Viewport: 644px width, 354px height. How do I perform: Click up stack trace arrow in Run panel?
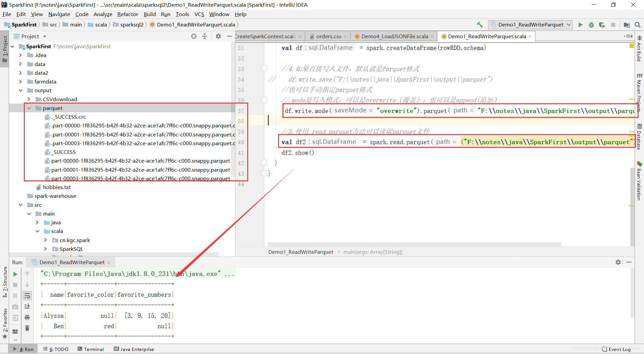[27, 274]
